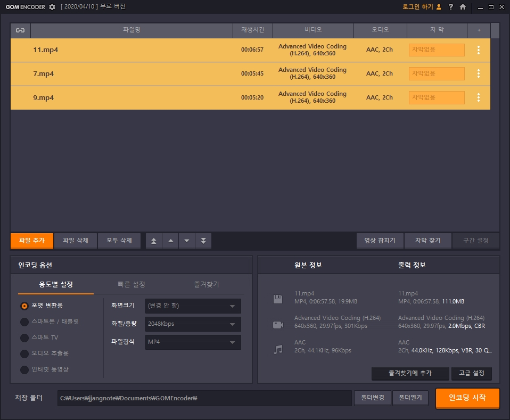Viewport: 510px width, 420px height.
Task: Click the 파일 삭제 button
Action: [x=76, y=241]
